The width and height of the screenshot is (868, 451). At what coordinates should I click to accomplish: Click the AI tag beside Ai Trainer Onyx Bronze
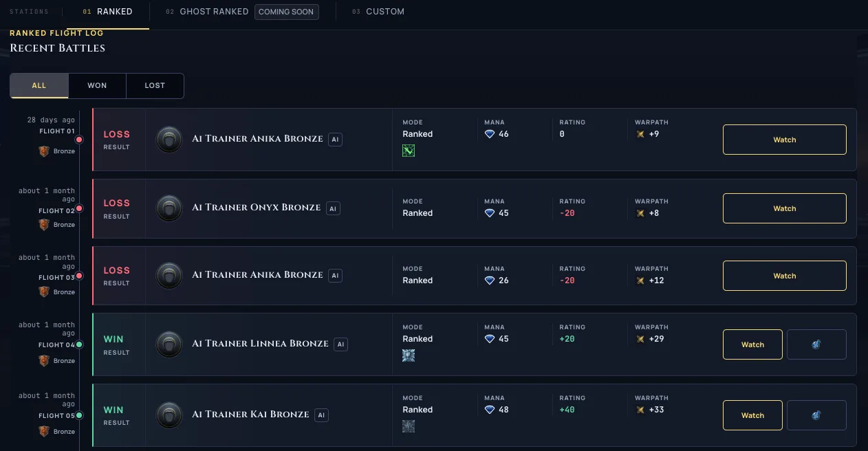(334, 208)
